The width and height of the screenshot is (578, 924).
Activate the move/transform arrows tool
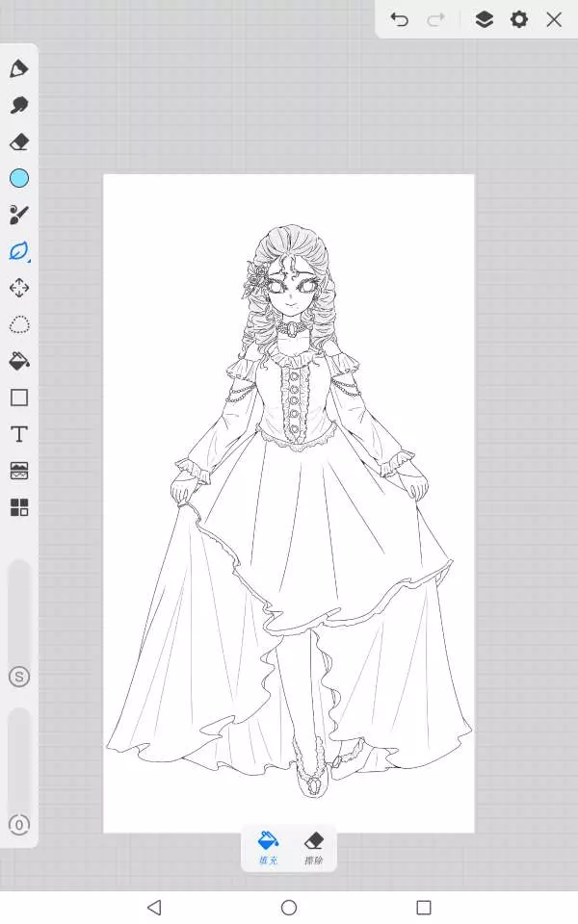[x=19, y=288]
